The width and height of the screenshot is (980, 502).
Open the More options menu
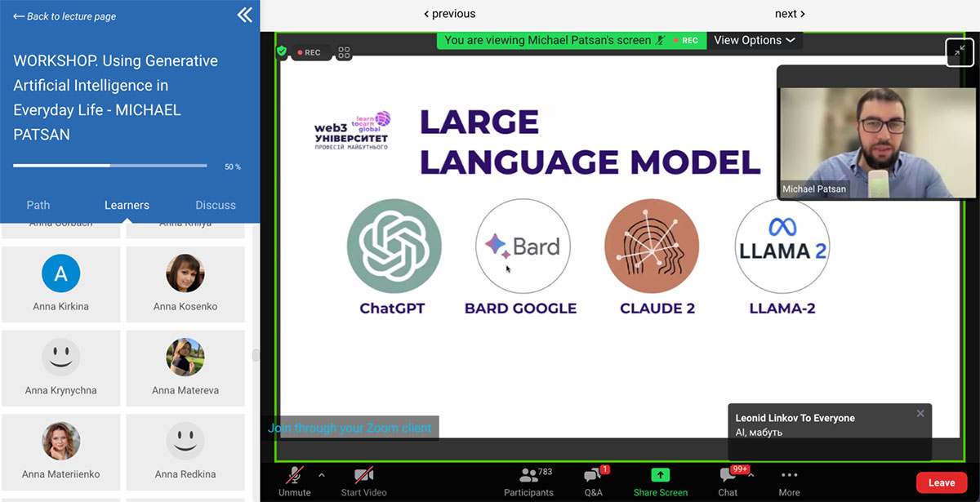(789, 482)
